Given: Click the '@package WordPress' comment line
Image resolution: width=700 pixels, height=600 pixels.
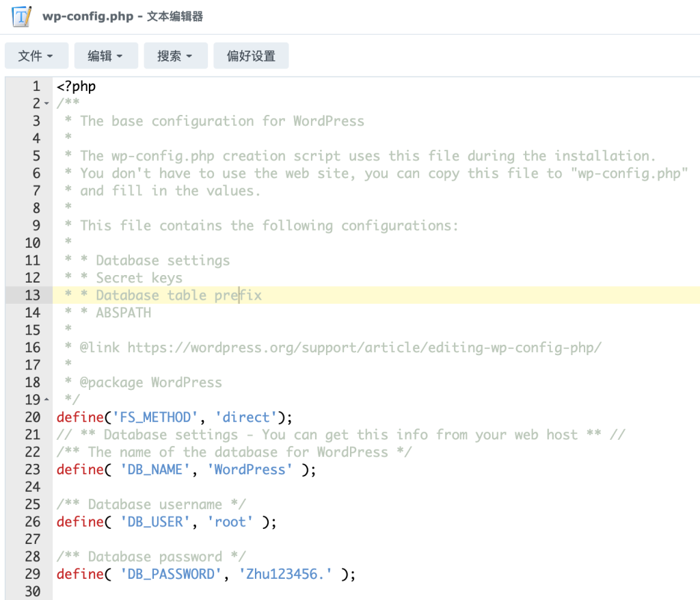Looking at the screenshot, I should point(150,382).
